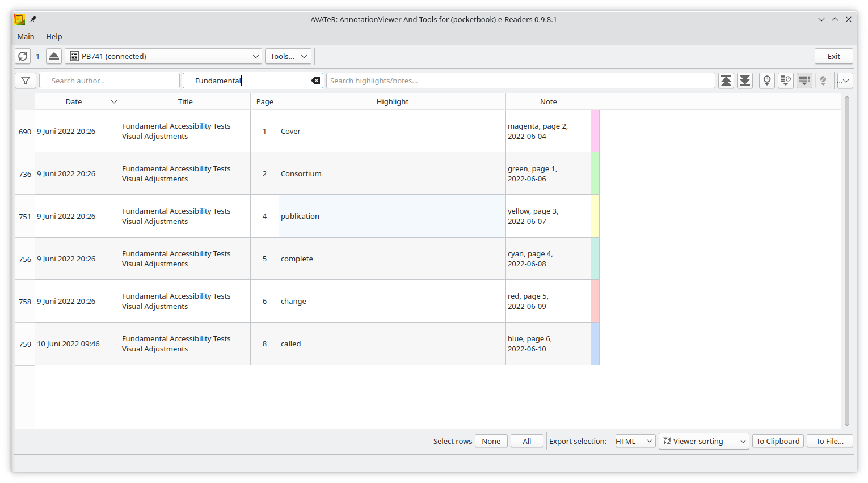Open the PB741 (connected) device dropdown
The width and height of the screenshot is (868, 483).
(163, 56)
